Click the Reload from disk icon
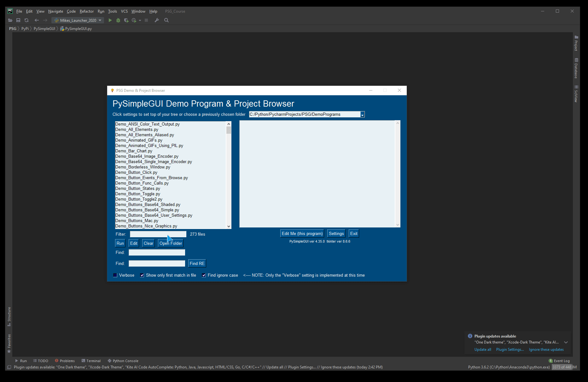 click(x=26, y=20)
